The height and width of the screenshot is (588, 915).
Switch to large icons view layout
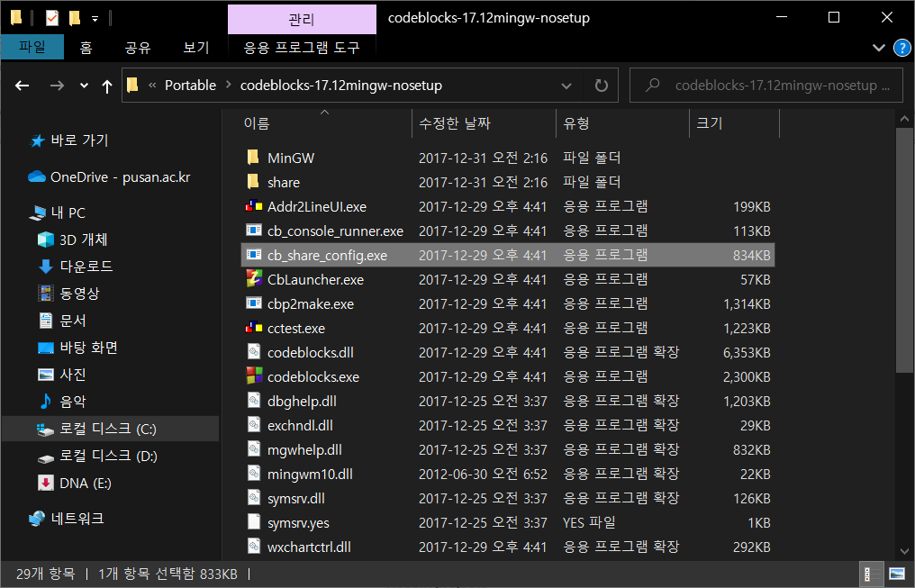pyautogui.click(x=896, y=574)
